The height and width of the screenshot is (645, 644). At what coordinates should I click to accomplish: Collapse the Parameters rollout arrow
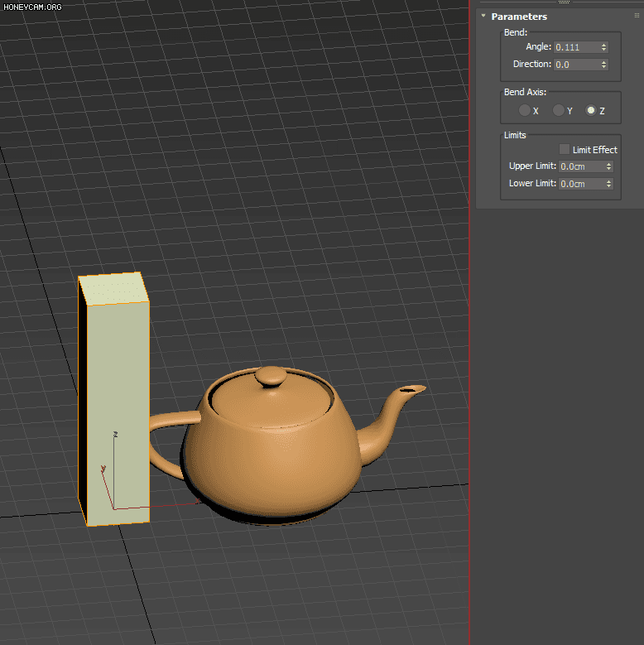(483, 16)
